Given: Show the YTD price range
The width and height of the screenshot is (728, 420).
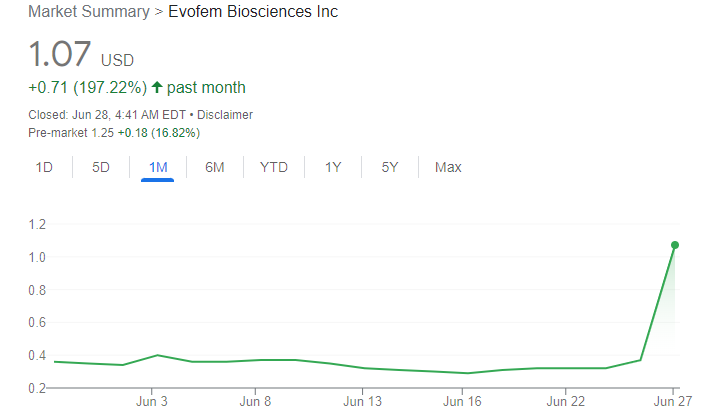Looking at the screenshot, I should tap(274, 167).
